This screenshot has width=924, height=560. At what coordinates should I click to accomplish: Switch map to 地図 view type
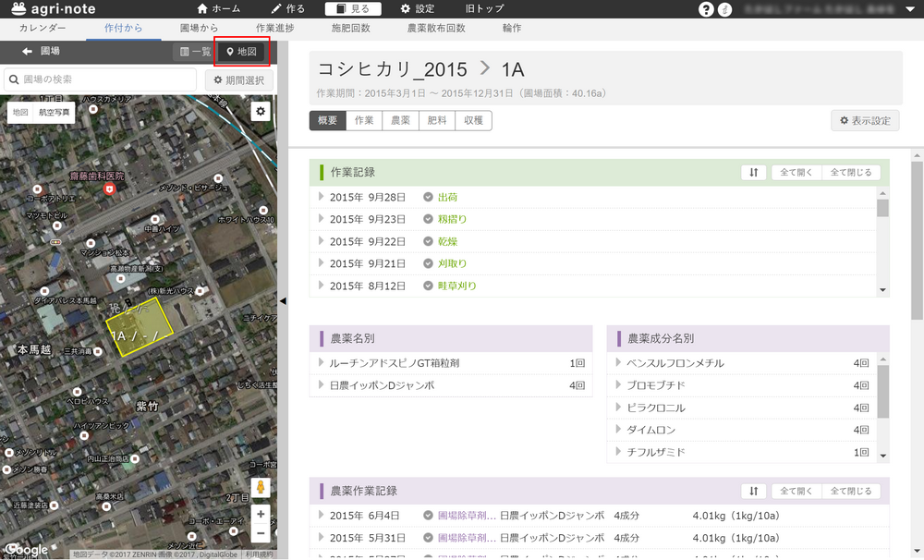20,112
